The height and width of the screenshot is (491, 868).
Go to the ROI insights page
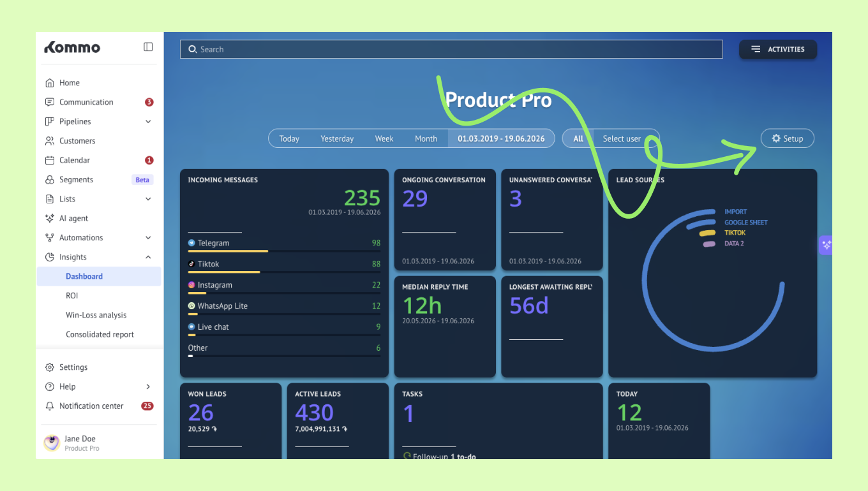click(72, 296)
